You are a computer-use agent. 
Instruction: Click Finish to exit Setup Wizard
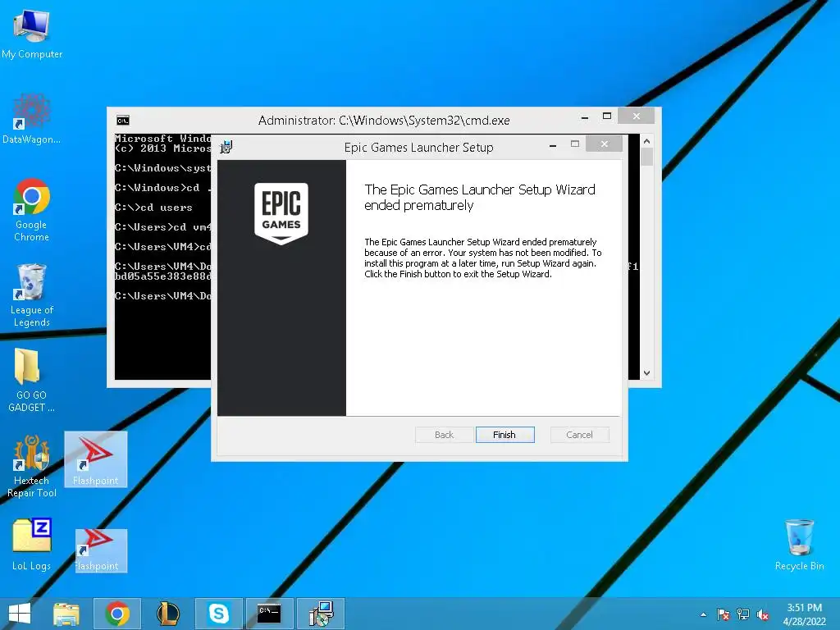[504, 435]
